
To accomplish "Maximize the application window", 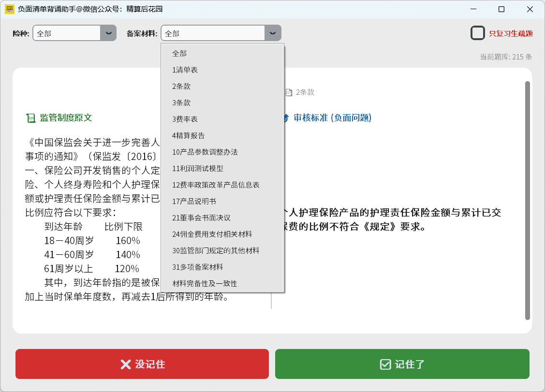I will click(501, 9).
